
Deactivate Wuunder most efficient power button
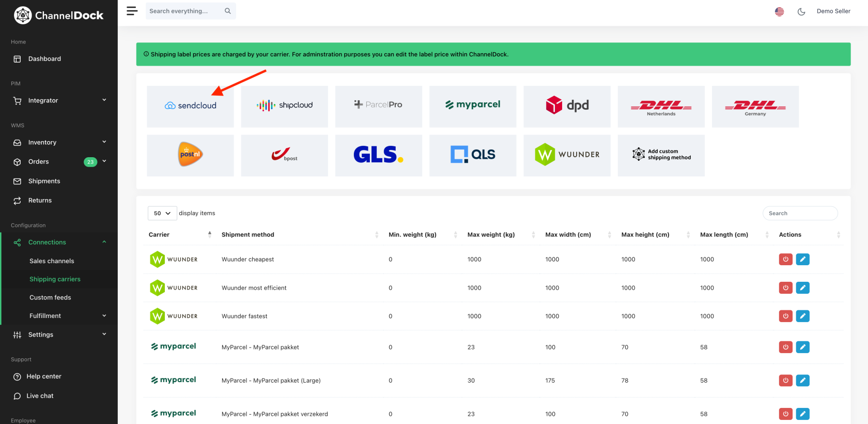pos(785,287)
